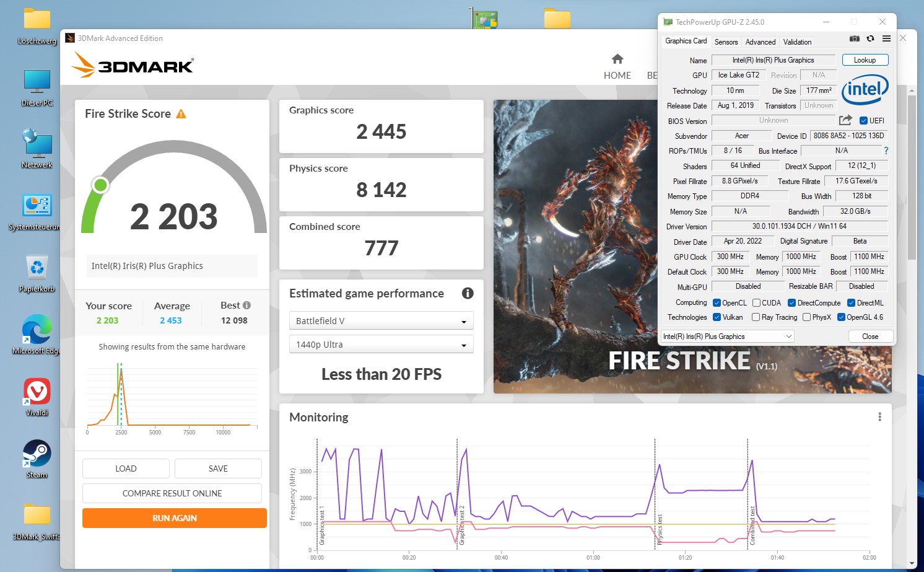924x572 pixels.
Task: Toggle the PhysX checkbox
Action: coord(806,317)
